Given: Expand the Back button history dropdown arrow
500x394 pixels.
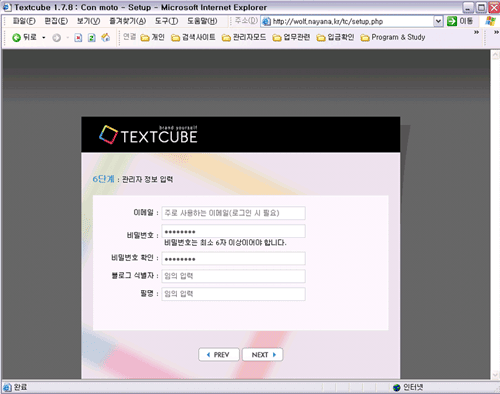Looking at the screenshot, I should click(44, 38).
